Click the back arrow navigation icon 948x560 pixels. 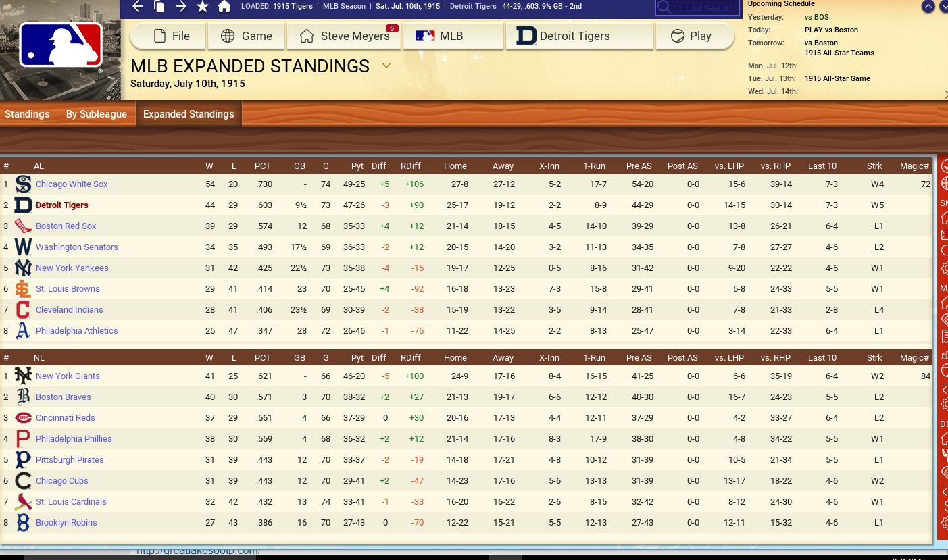(138, 7)
